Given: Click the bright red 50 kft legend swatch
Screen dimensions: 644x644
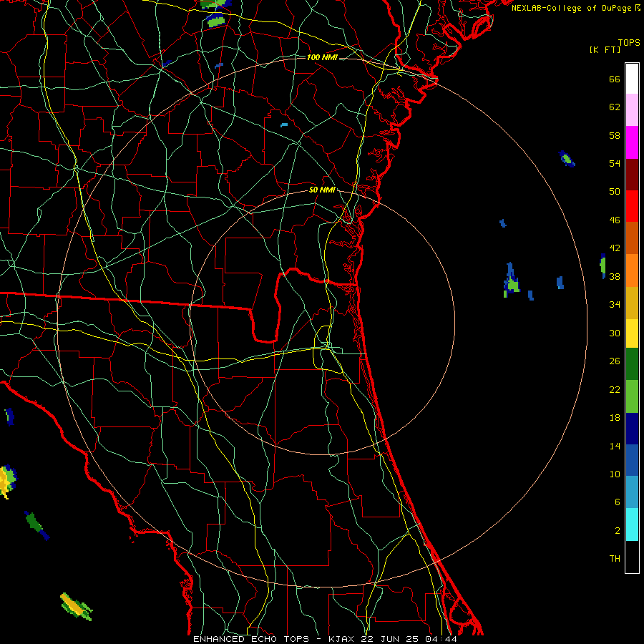Looking at the screenshot, I should click(632, 206).
